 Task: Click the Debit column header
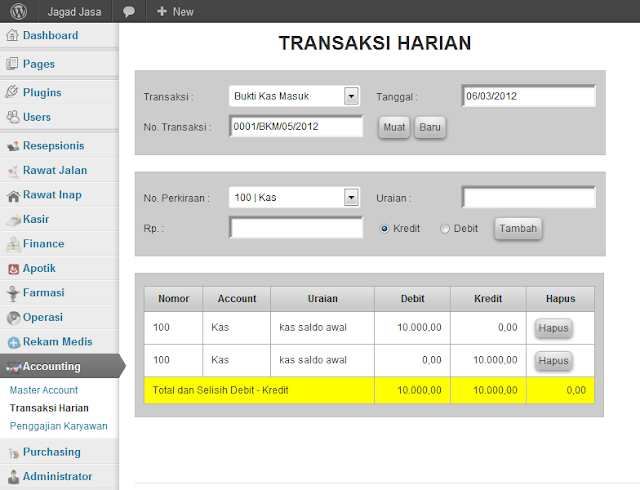pyautogui.click(x=413, y=299)
